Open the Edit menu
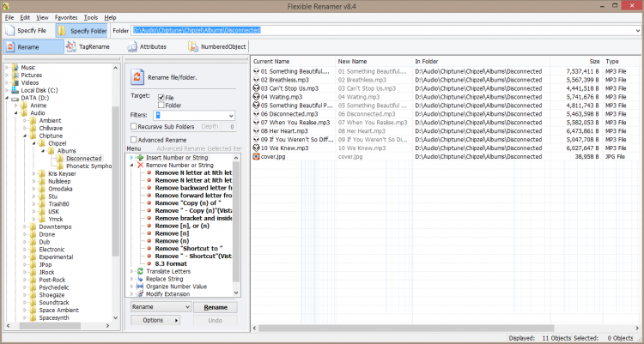Image resolution: width=644 pixels, height=344 pixels. 25,18
